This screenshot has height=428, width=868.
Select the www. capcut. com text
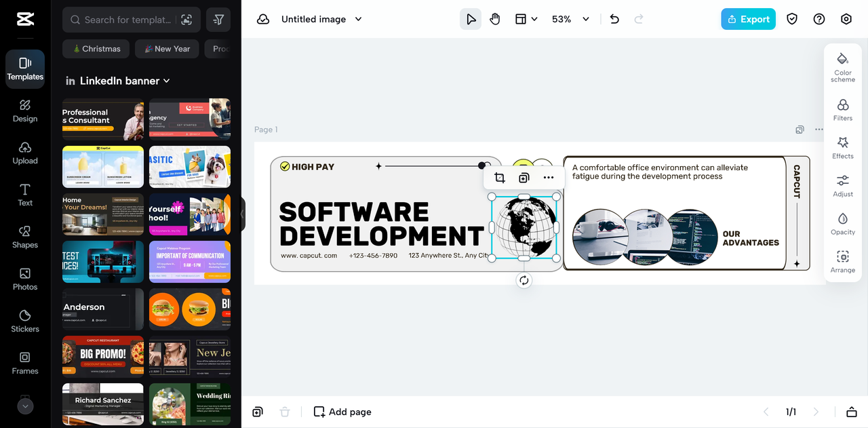309,256
